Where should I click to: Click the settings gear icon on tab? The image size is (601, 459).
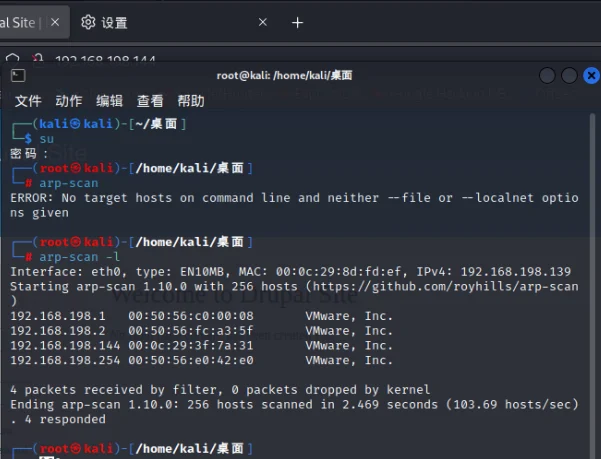pos(88,23)
